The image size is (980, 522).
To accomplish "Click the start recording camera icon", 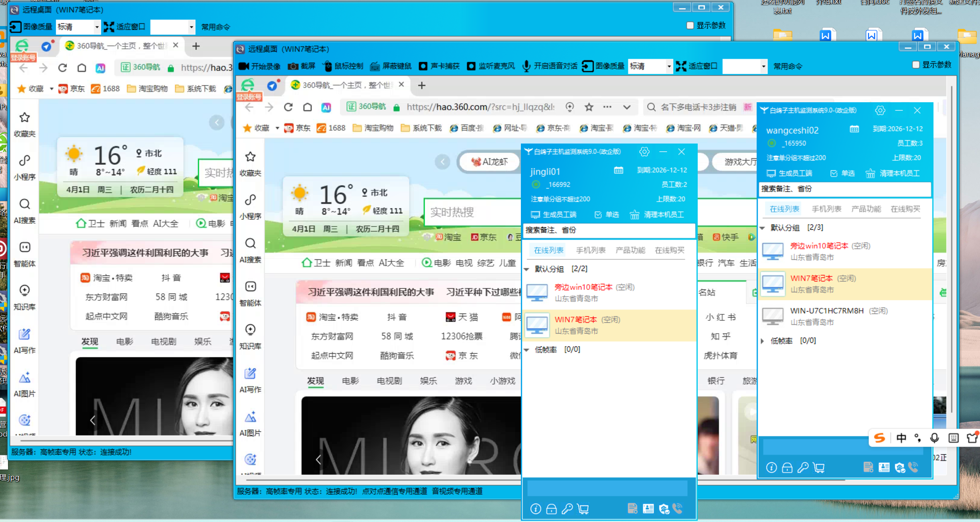I will (244, 66).
